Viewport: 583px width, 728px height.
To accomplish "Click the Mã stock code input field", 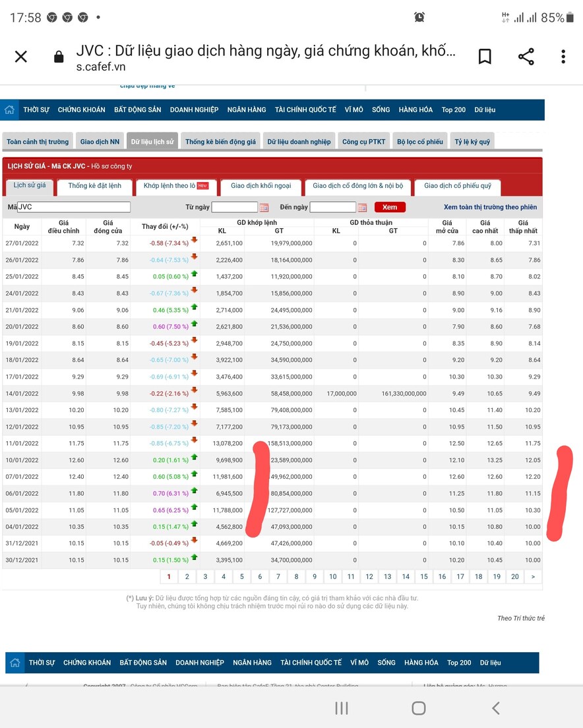I will [x=74, y=207].
